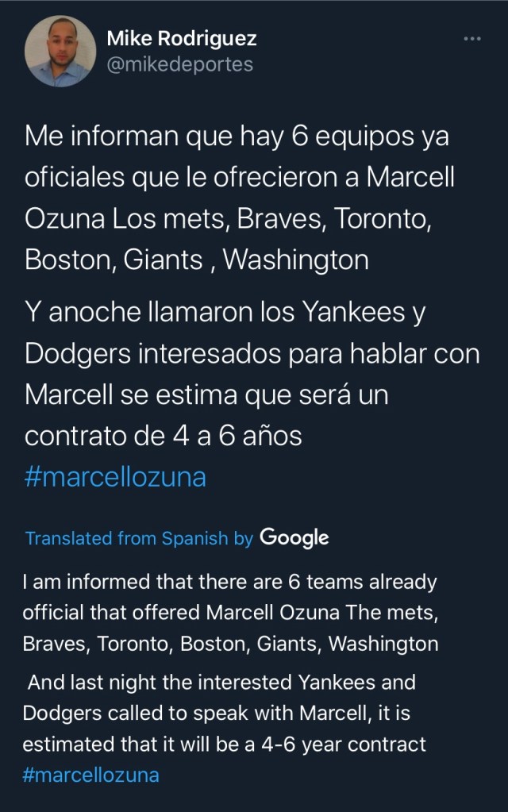The height and width of the screenshot is (812, 508).
Task: Click "Toronto" in the Spanish tweet text
Action: 378,218
